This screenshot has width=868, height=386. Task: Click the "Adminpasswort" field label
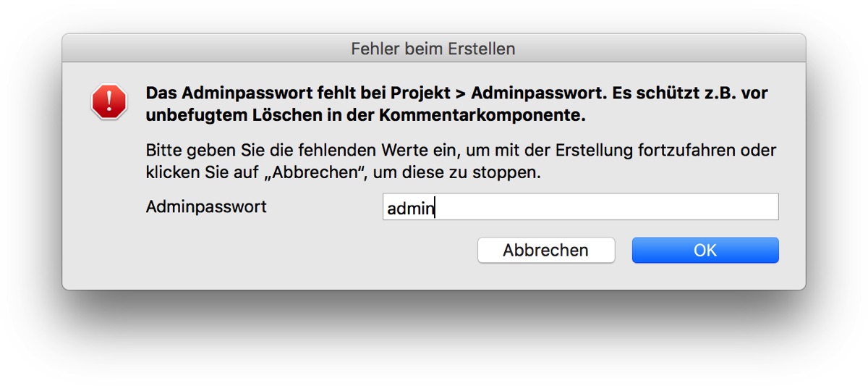click(206, 207)
